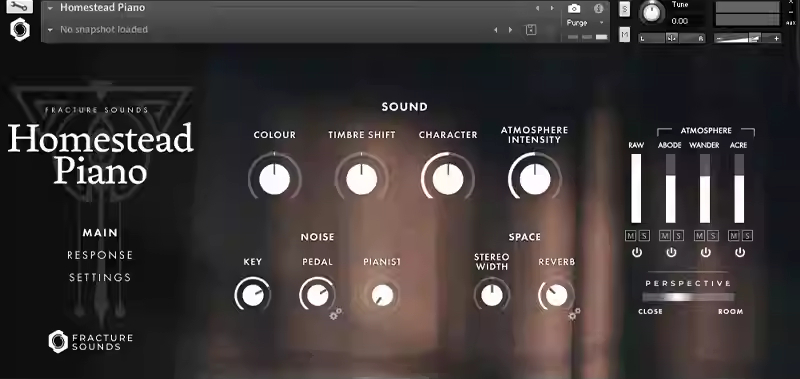Click the CLOSE label under Perspective
Viewport: 800px width, 379px height.
coord(651,311)
